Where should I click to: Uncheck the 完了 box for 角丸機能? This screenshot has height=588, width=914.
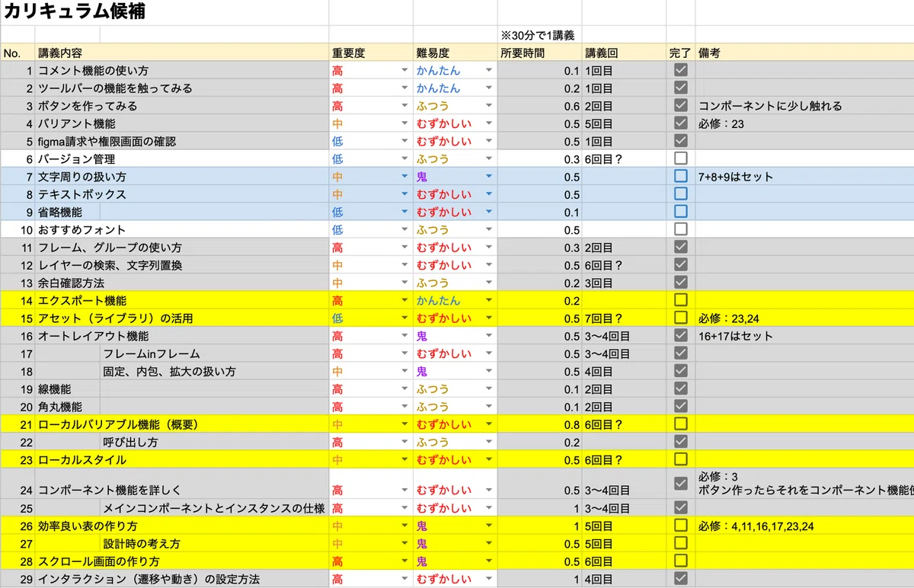681,406
